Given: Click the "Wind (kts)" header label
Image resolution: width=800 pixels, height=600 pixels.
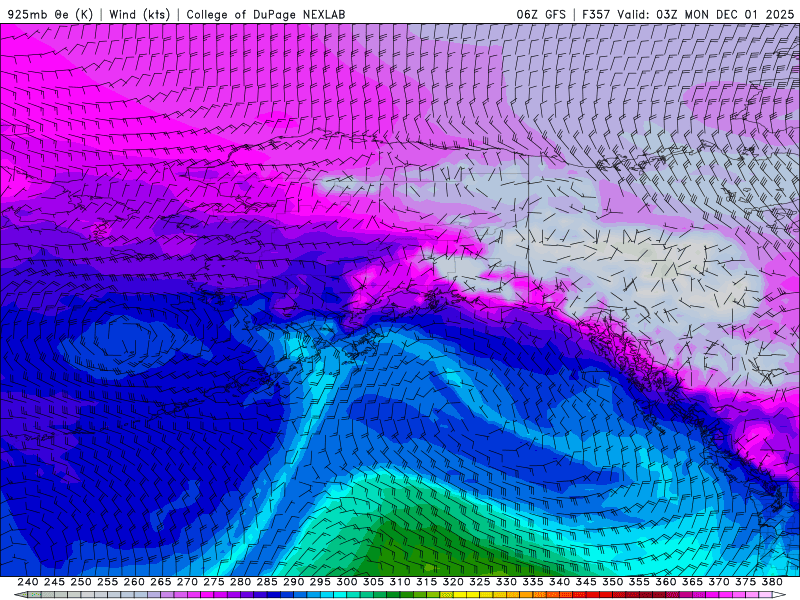Looking at the screenshot, I should tap(139, 14).
